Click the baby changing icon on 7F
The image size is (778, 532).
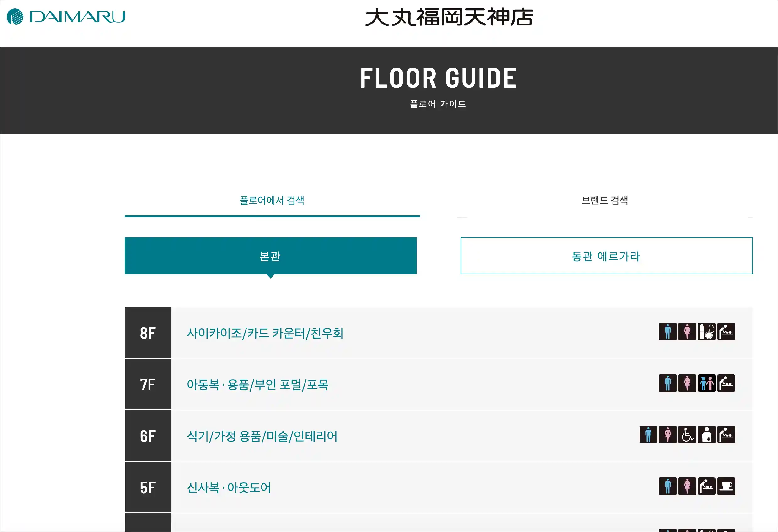coord(726,383)
